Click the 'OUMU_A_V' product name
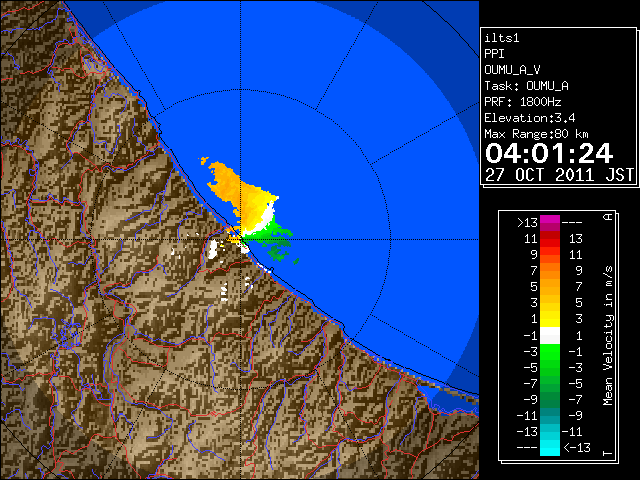The image size is (640, 480). coord(512,70)
